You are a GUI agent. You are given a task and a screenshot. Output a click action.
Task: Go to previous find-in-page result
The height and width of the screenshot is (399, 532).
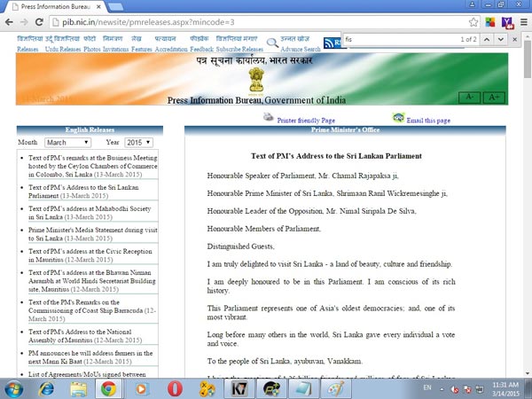[485, 40]
